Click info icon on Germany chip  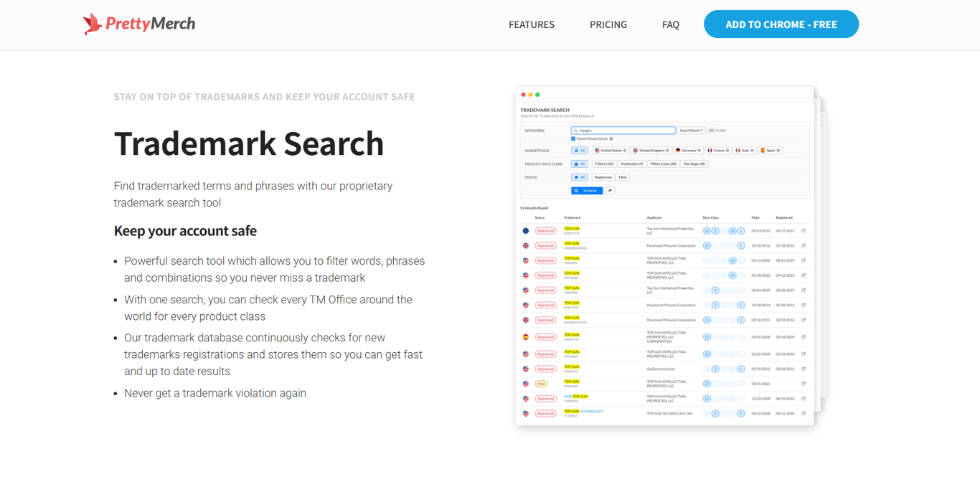point(699,151)
